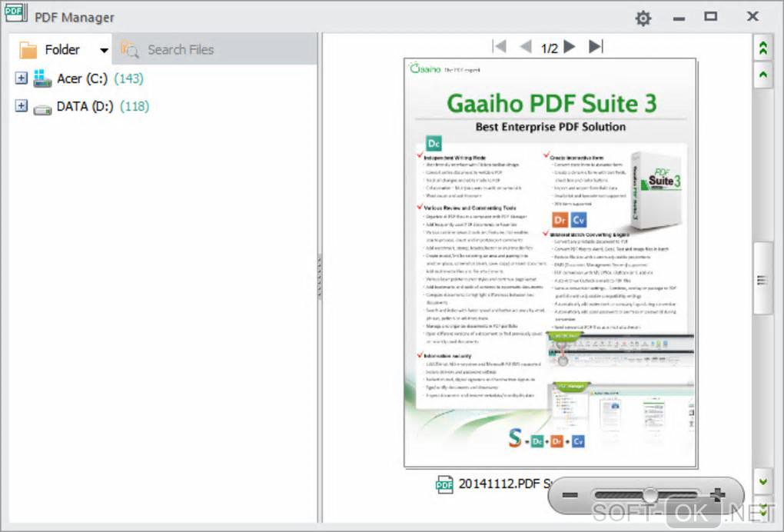This screenshot has width=784, height=532.
Task: Select the Folder view button
Action: click(49, 49)
